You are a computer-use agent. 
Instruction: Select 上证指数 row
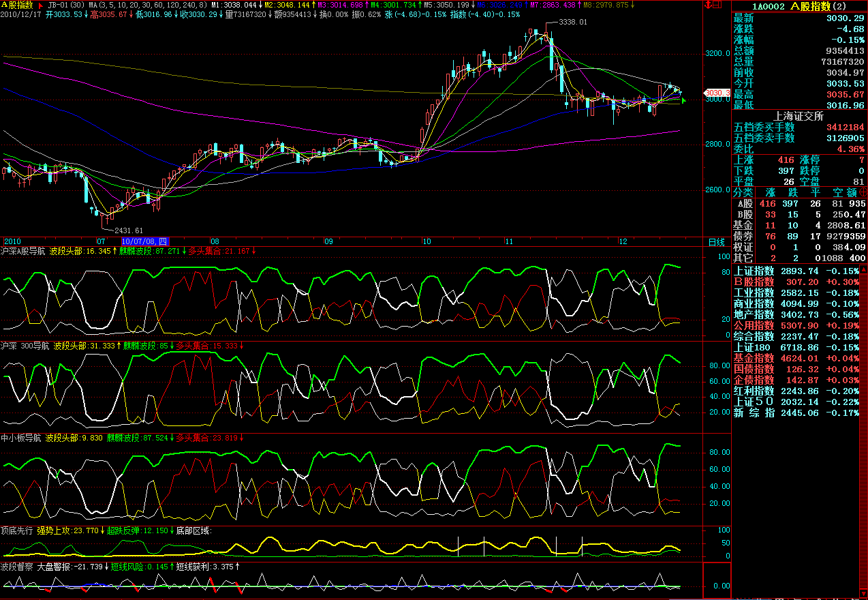point(796,271)
